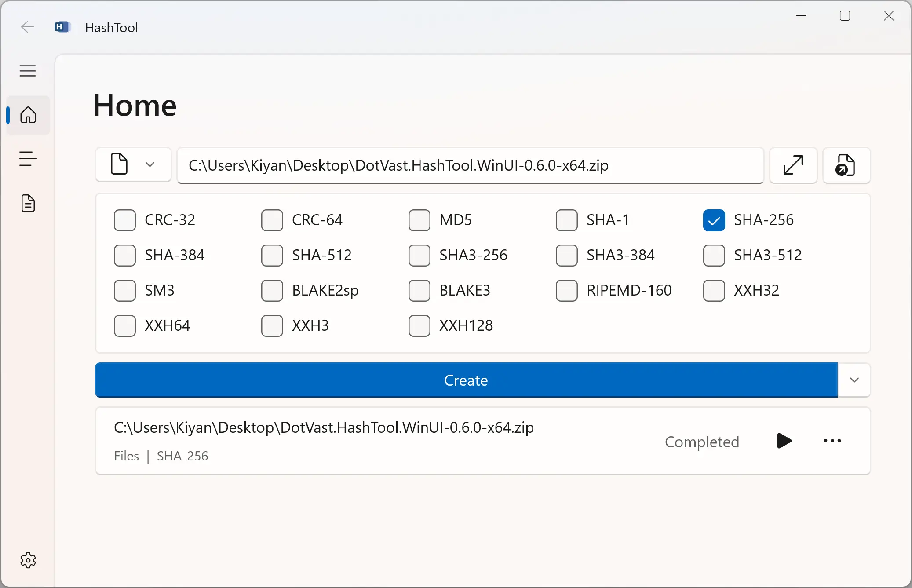Check the BLAKE3 algorithm
The image size is (912, 588).
click(x=419, y=290)
